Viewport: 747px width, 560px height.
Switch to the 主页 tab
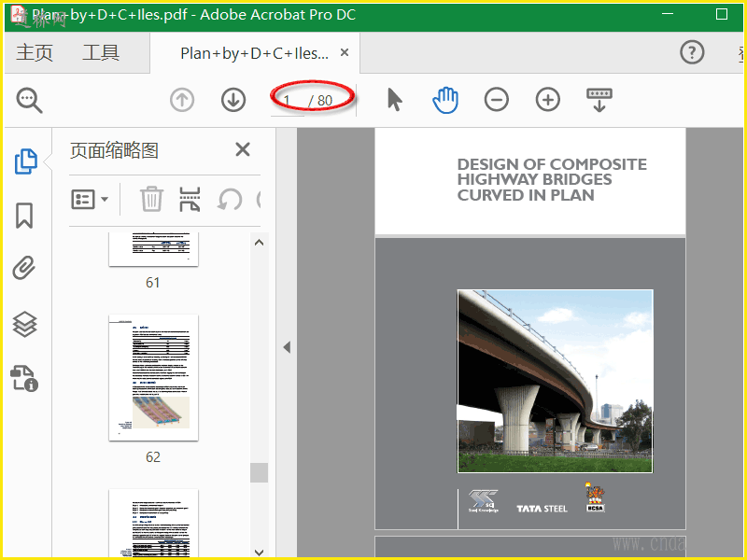pyautogui.click(x=35, y=52)
